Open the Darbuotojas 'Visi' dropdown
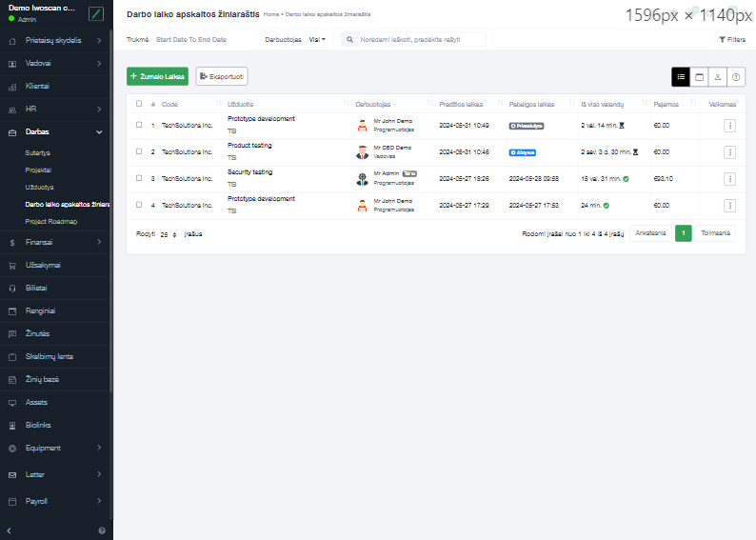The image size is (756, 540). click(x=316, y=40)
